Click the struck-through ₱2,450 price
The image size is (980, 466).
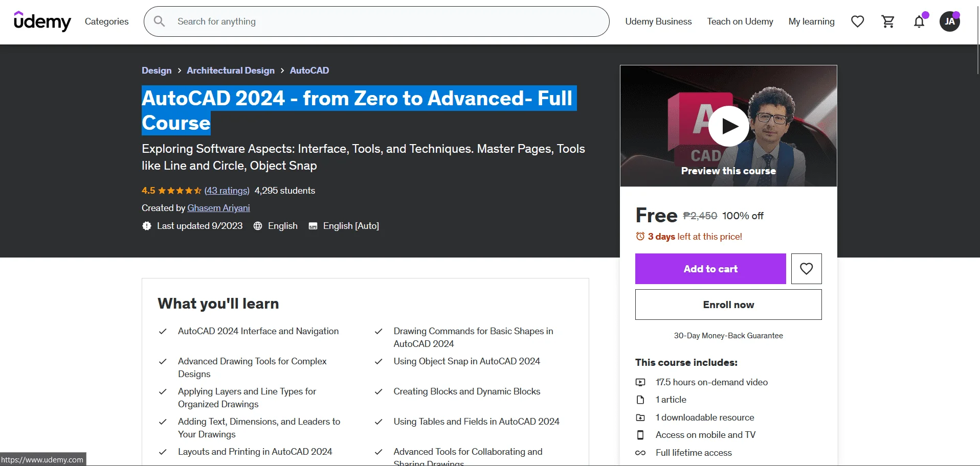point(700,216)
